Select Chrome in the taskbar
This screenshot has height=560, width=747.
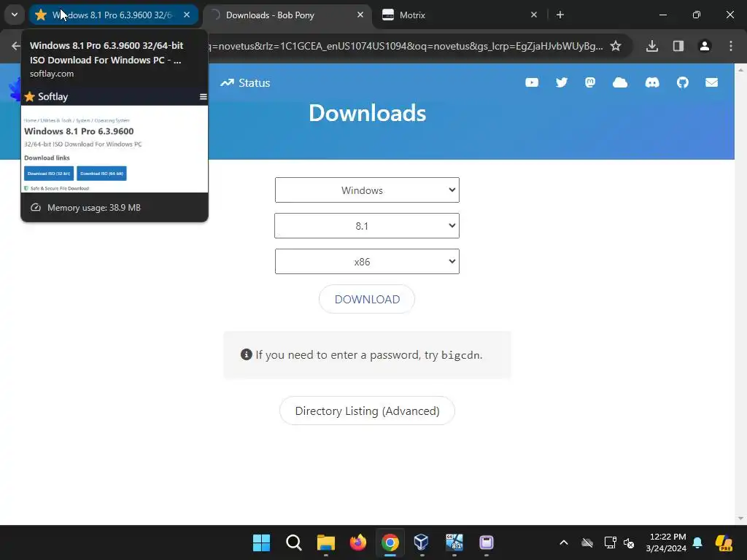click(x=390, y=542)
